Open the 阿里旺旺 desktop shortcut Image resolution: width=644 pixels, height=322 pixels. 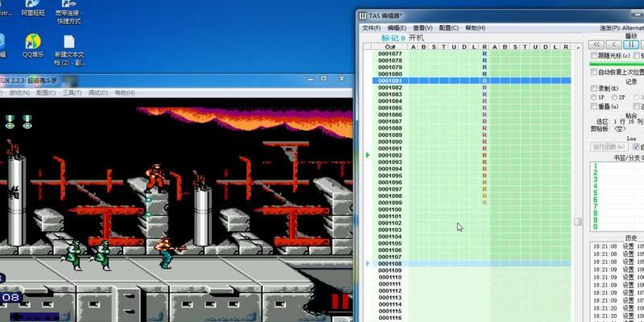(33, 8)
